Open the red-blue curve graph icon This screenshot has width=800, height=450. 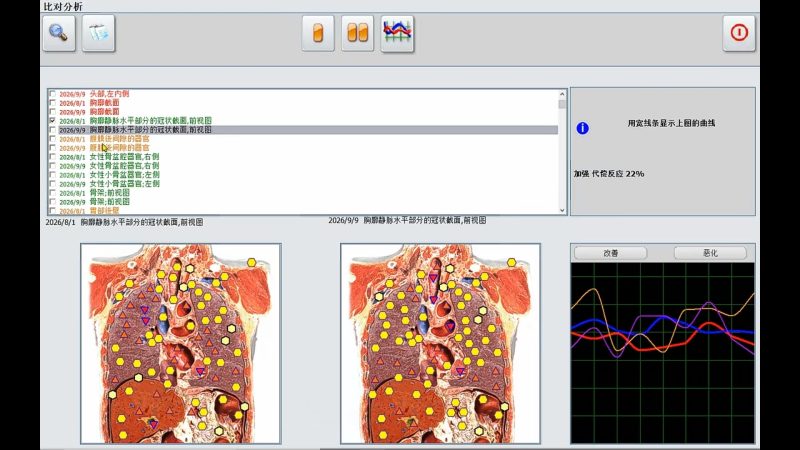[397, 33]
